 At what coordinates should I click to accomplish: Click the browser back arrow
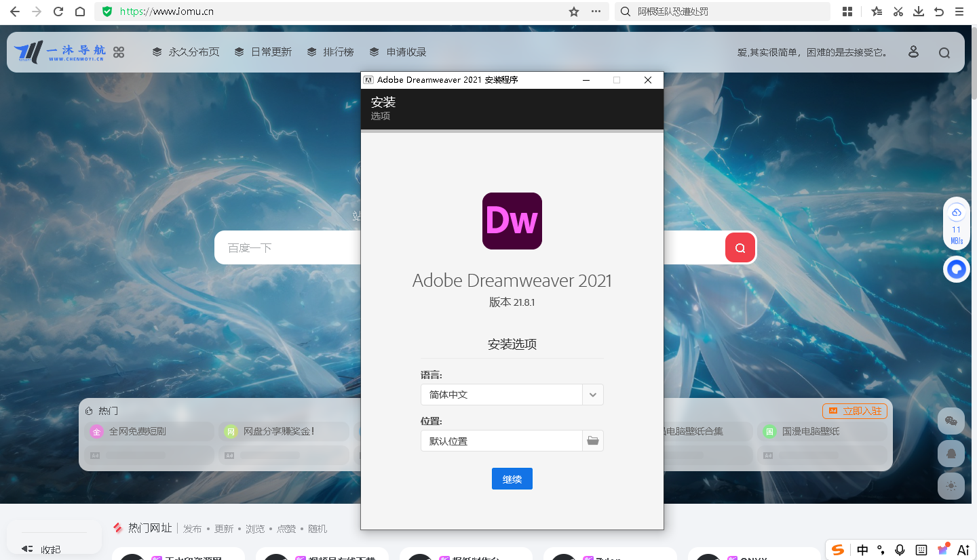(15, 12)
